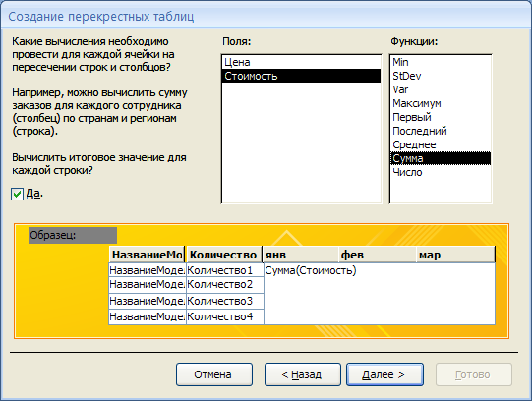Choose the Min function
Image resolution: width=532 pixels, height=401 pixels.
[x=441, y=62]
